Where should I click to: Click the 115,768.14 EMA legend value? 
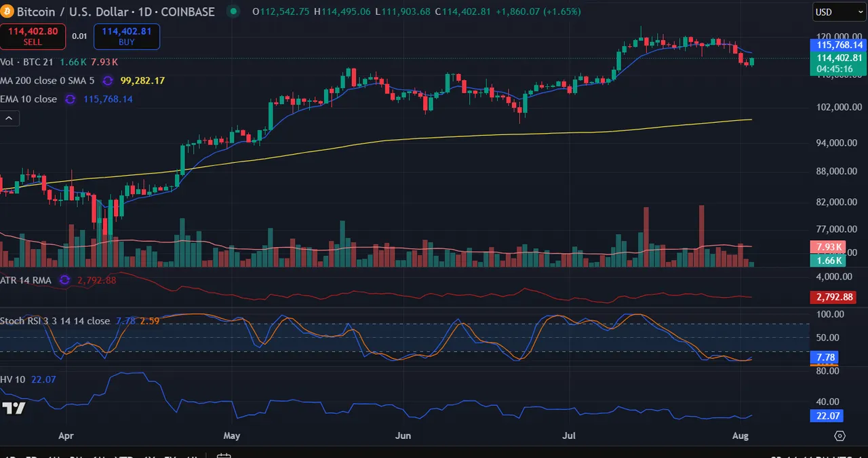[108, 99]
